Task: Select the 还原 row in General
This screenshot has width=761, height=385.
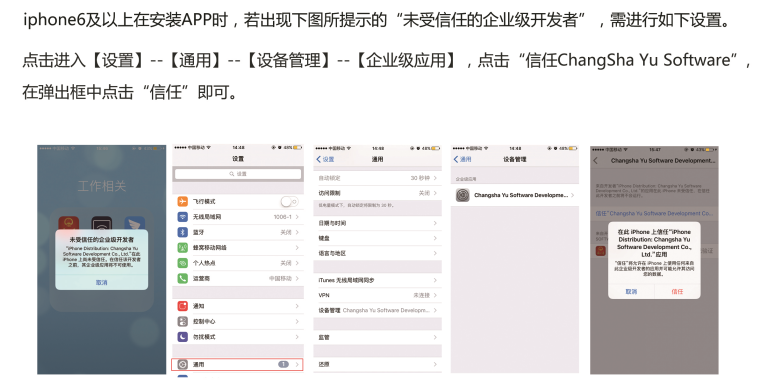Action: pos(378,364)
